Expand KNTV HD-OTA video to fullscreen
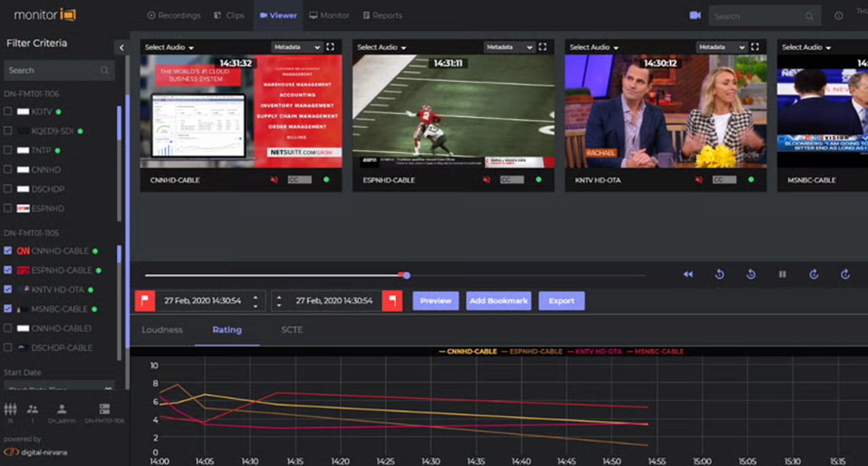The image size is (868, 466). point(755,47)
